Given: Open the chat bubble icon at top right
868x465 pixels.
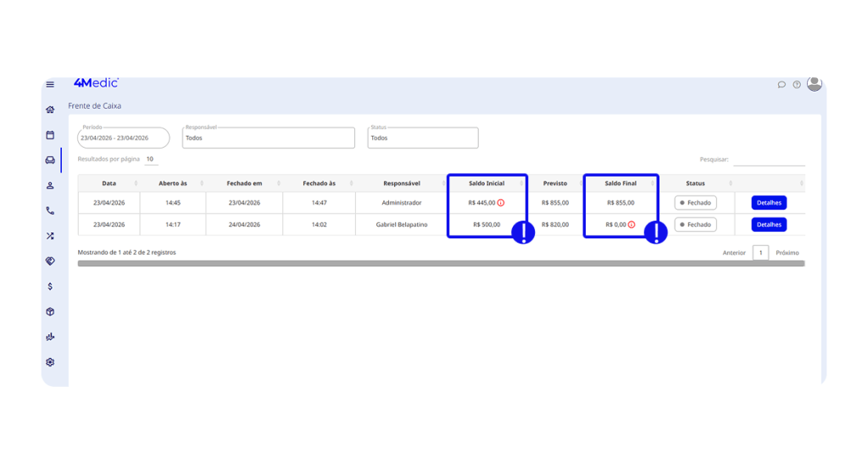Looking at the screenshot, I should pyautogui.click(x=782, y=85).
